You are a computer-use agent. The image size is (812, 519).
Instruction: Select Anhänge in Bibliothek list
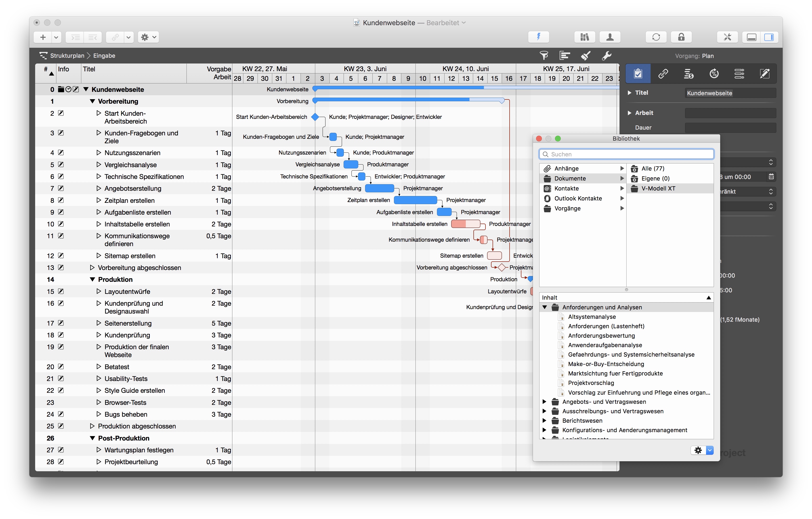click(583, 168)
